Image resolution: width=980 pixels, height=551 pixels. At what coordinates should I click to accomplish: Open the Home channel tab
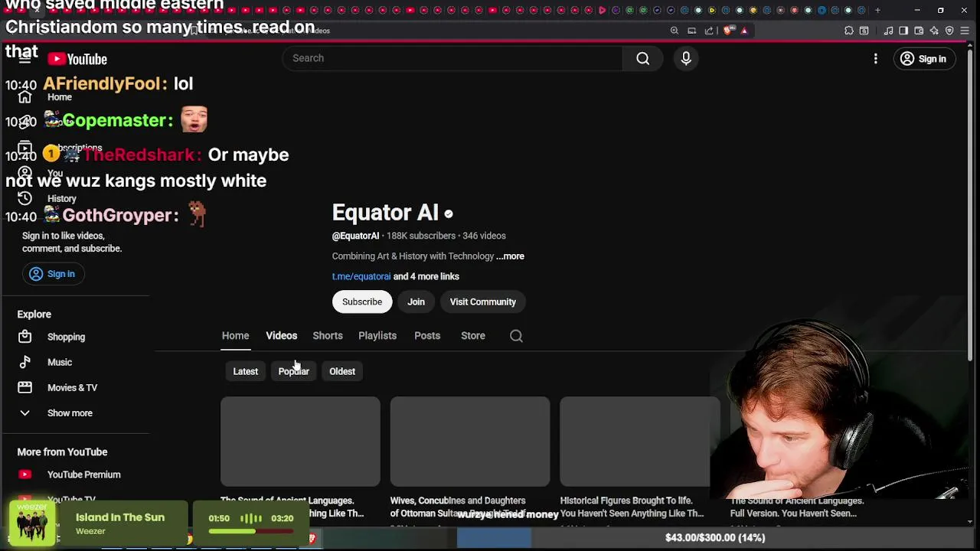(235, 336)
